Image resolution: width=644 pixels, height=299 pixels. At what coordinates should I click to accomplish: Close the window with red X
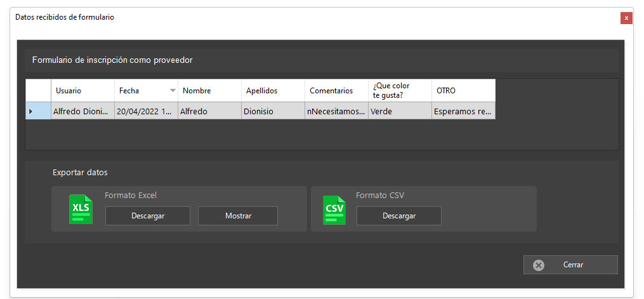coord(626,18)
